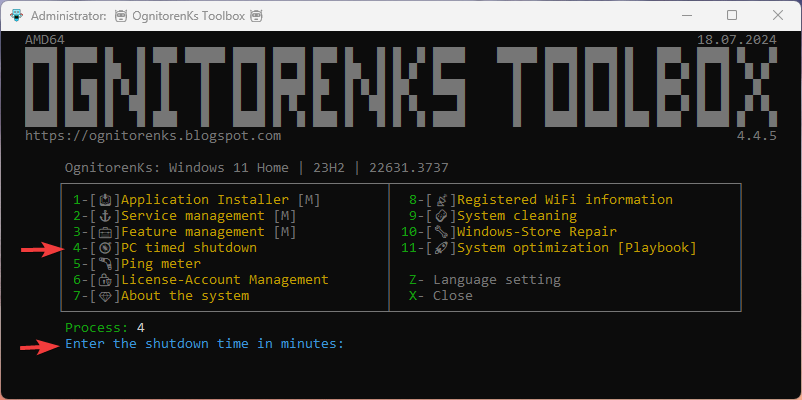Select the PC timed shutdown entry
Screen dimensions: 802x400
(165, 248)
